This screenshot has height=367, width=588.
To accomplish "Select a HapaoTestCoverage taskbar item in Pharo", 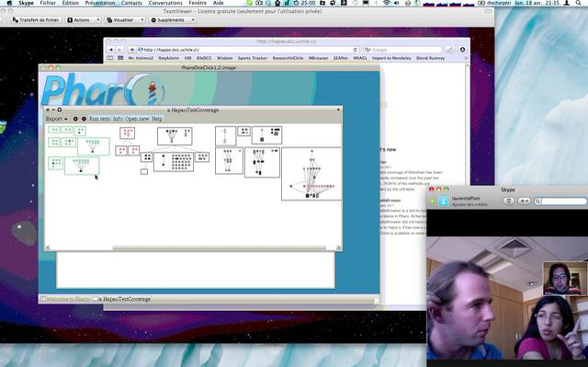I will tap(124, 299).
